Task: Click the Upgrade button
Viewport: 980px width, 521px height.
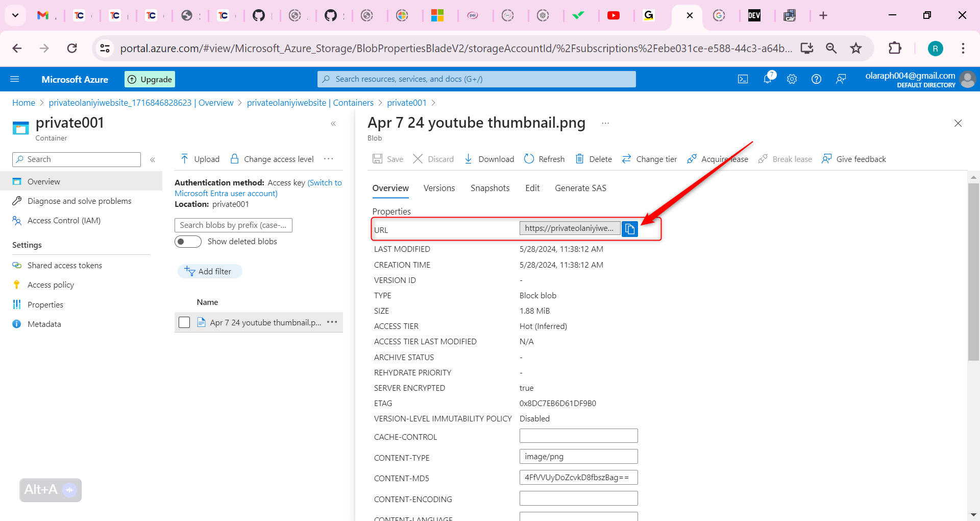Action: pyautogui.click(x=150, y=79)
